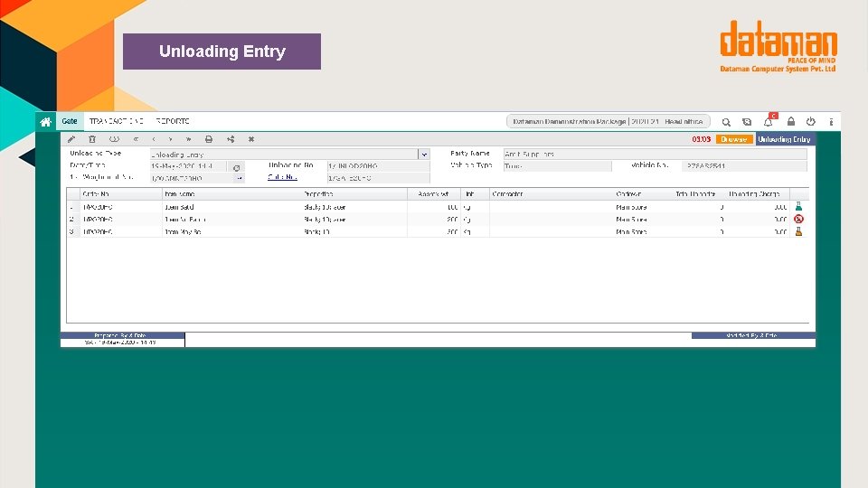Go to the home screen icon

[45, 122]
